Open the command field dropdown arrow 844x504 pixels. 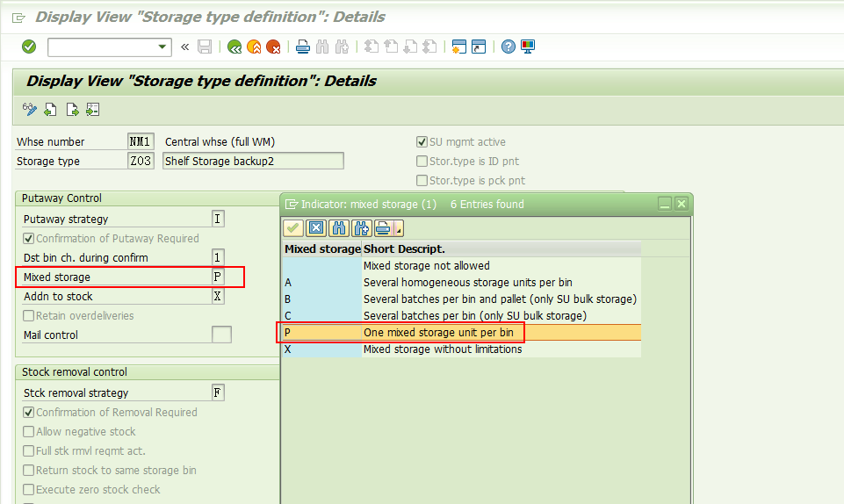pos(162,47)
